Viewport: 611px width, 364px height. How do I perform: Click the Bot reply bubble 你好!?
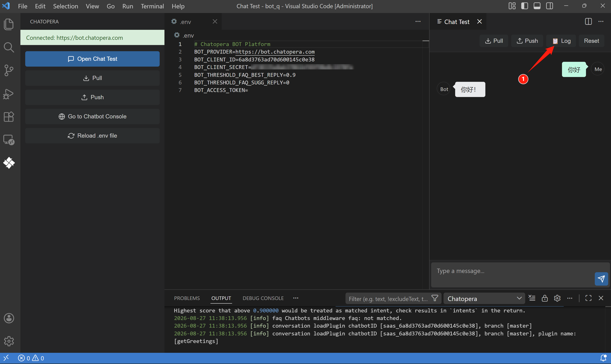[x=470, y=89]
